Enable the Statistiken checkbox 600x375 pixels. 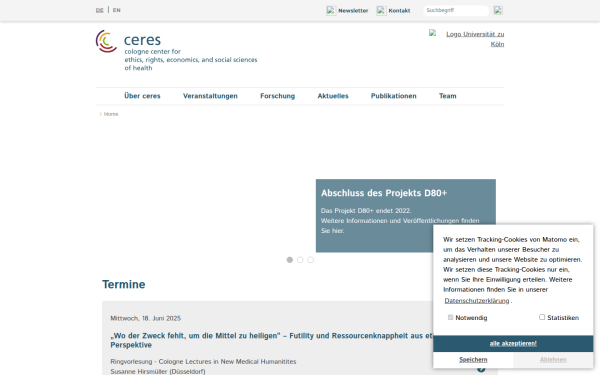542,317
